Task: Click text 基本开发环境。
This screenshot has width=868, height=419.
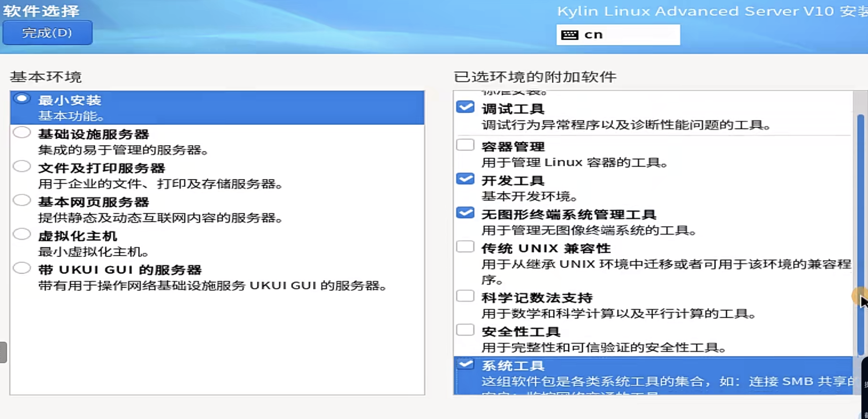Action: tap(530, 197)
